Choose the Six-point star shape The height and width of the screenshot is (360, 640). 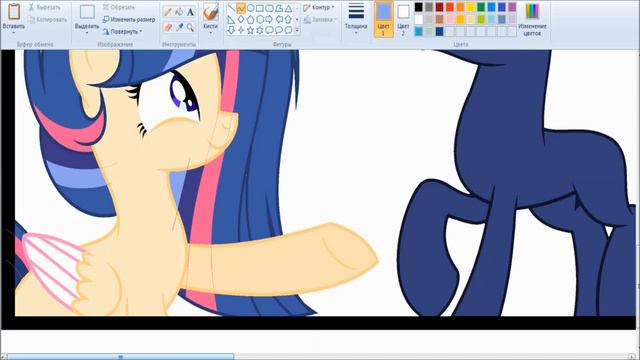(260, 30)
